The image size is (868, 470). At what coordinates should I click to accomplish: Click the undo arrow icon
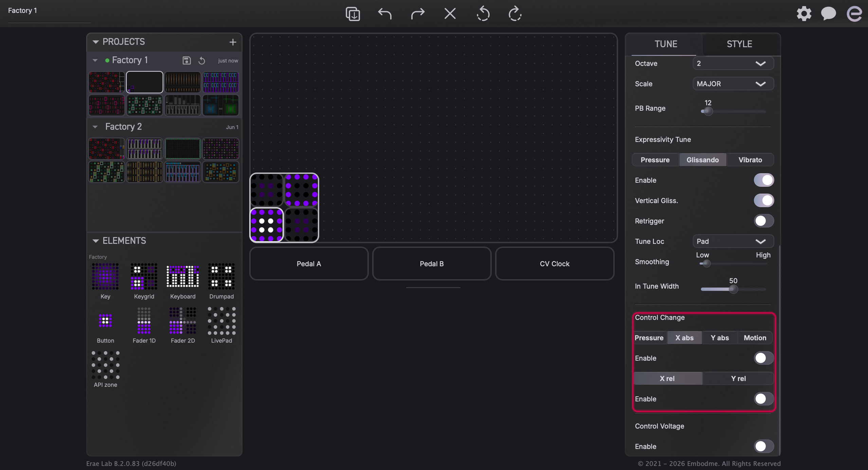[x=385, y=14]
